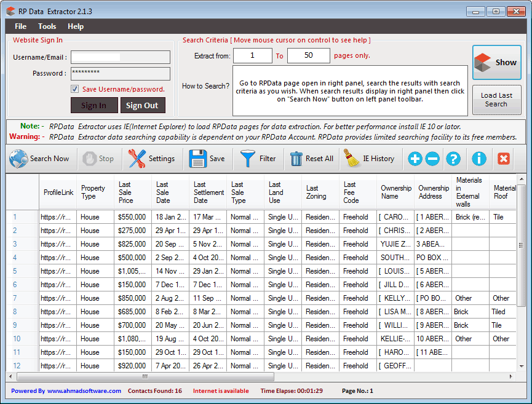This screenshot has width=532, height=404.
Task: Show info using blue info icon
Action: pyautogui.click(x=479, y=159)
